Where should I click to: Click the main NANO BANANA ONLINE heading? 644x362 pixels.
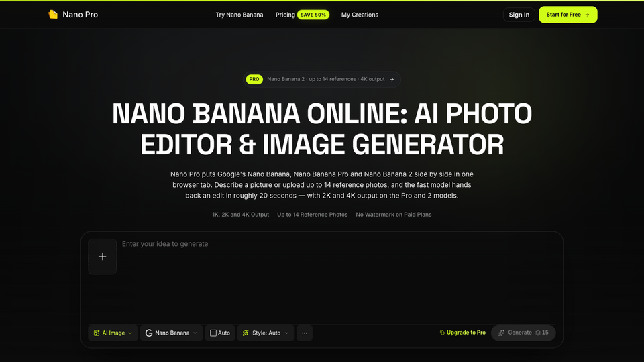pos(322,129)
